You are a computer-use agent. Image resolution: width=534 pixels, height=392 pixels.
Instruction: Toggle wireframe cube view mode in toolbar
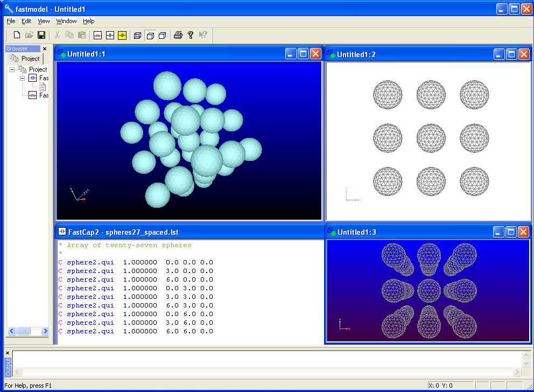137,36
